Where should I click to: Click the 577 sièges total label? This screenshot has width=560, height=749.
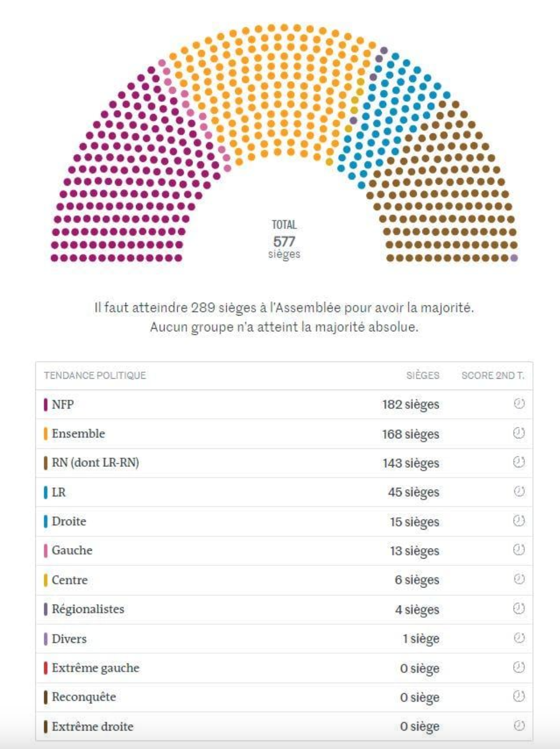(284, 242)
